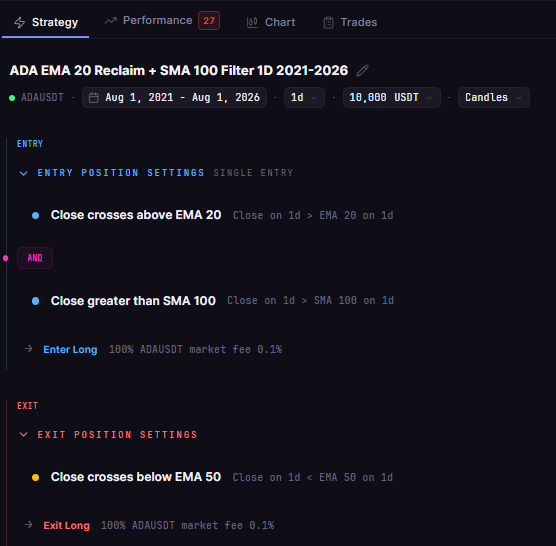Click the blue dot beside EMA 20 condition
The height and width of the screenshot is (546, 556).
(35, 216)
